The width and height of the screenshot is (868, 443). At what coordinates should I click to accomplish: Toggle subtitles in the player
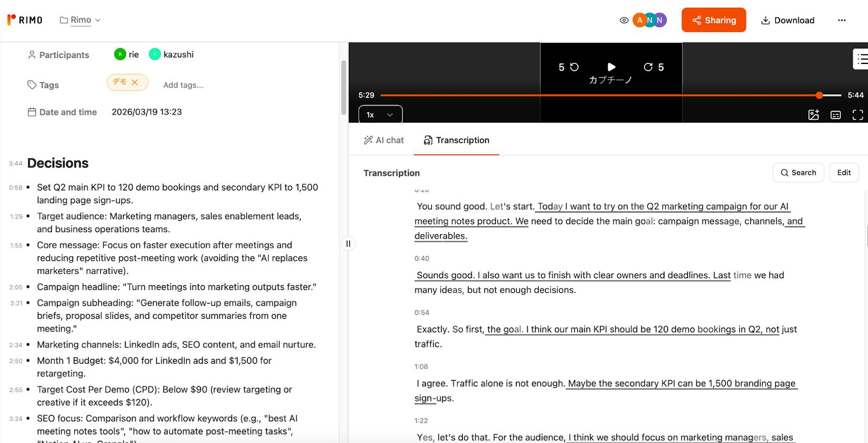point(835,115)
